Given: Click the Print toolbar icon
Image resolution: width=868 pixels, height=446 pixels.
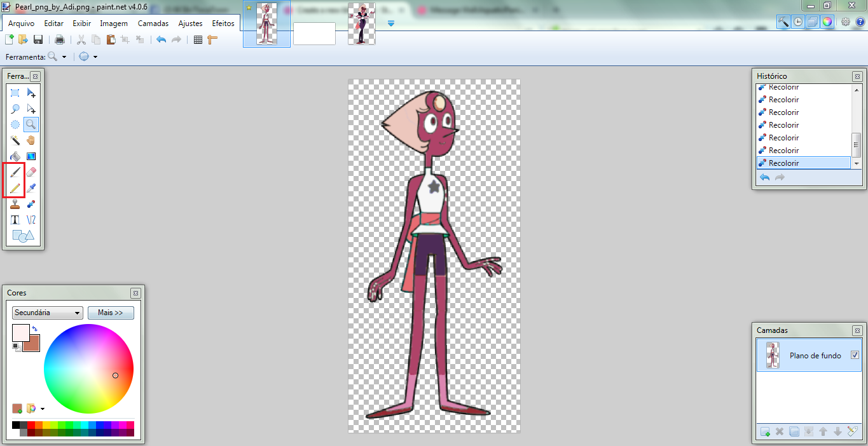Looking at the screenshot, I should click(x=60, y=40).
